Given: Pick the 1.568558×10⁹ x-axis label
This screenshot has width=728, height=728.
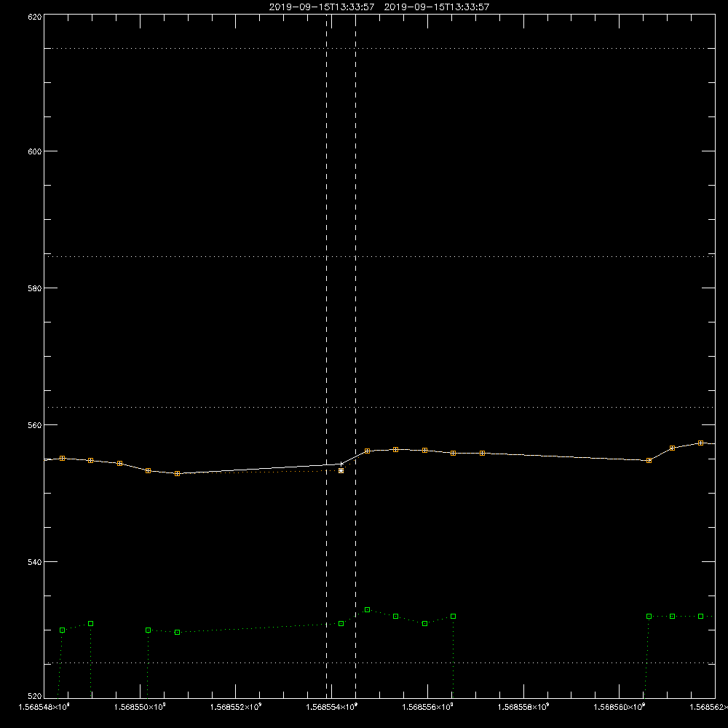Looking at the screenshot, I should (523, 707).
